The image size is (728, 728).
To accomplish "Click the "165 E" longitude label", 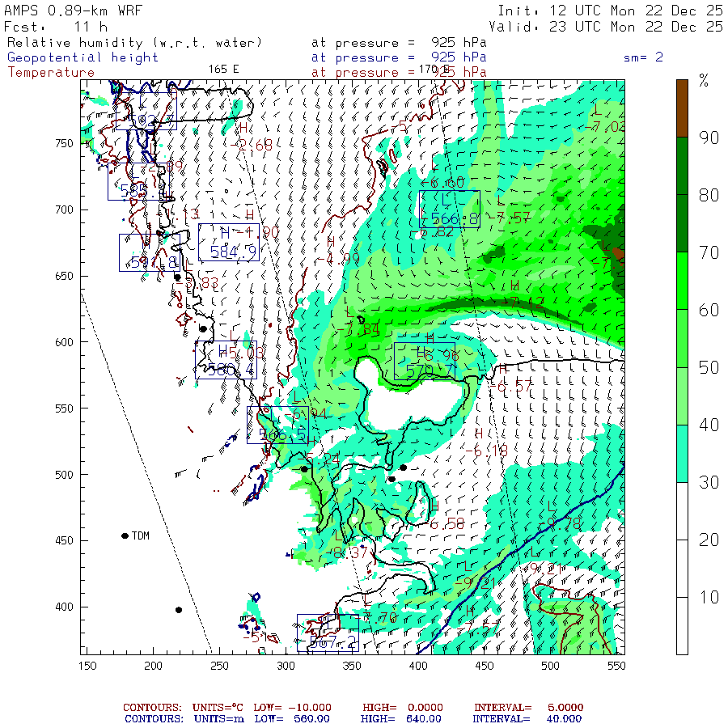I will (223, 70).
